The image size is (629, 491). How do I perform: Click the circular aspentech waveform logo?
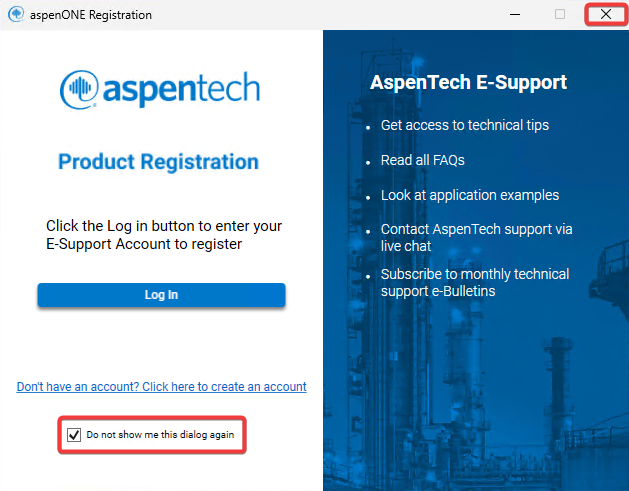point(80,89)
